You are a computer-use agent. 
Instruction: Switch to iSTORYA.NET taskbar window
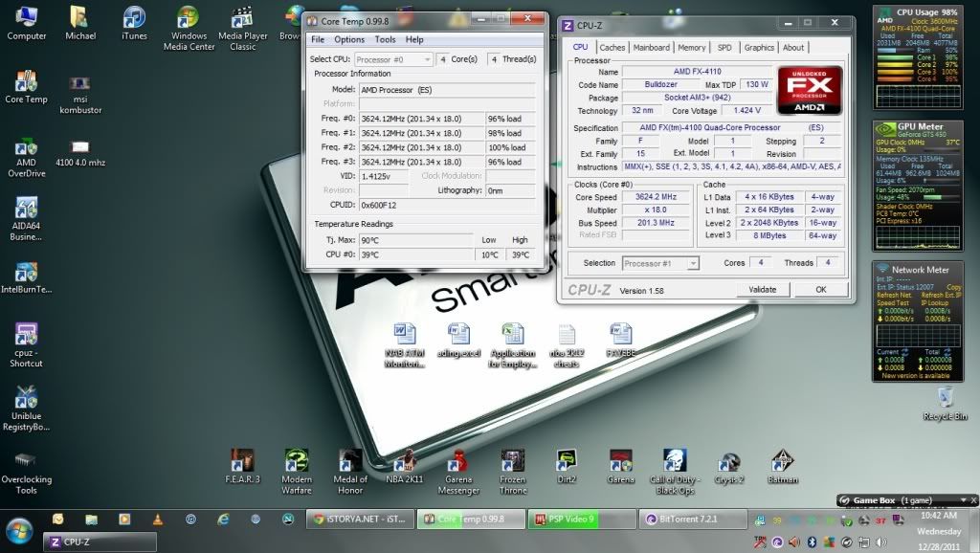360,520
